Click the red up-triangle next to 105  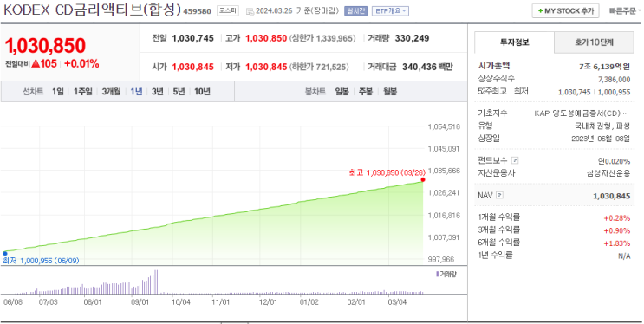pos(36,63)
